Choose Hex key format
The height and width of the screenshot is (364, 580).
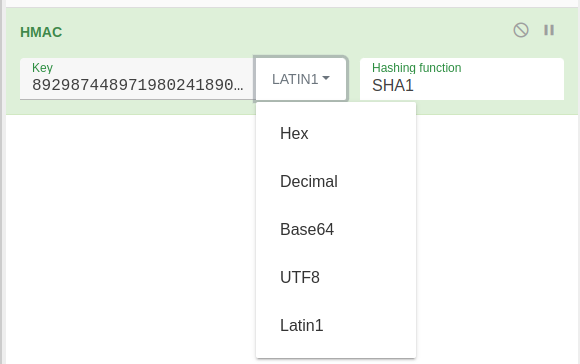(x=336, y=133)
